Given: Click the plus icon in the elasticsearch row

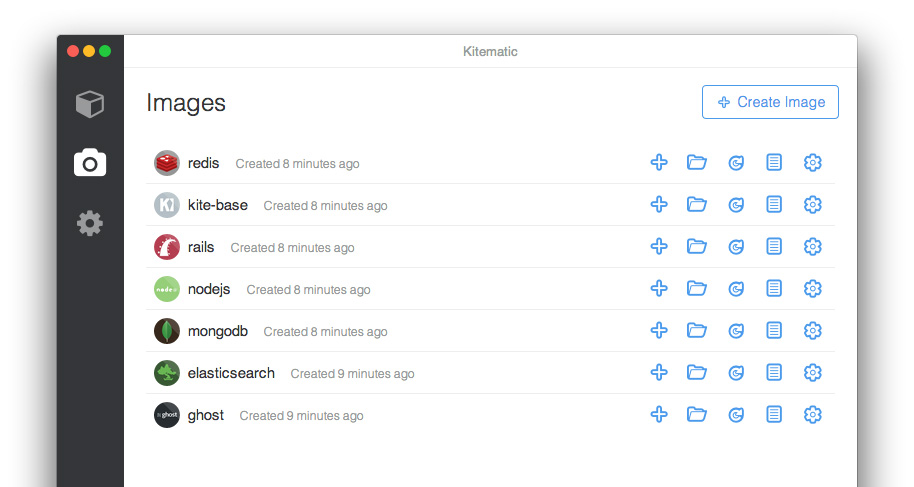Looking at the screenshot, I should [x=659, y=373].
